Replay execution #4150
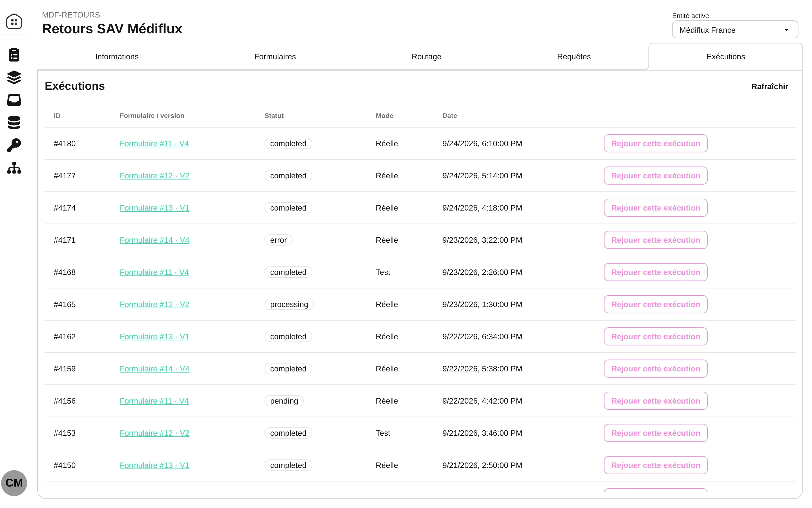The height and width of the screenshot is (508, 812). pos(655,465)
